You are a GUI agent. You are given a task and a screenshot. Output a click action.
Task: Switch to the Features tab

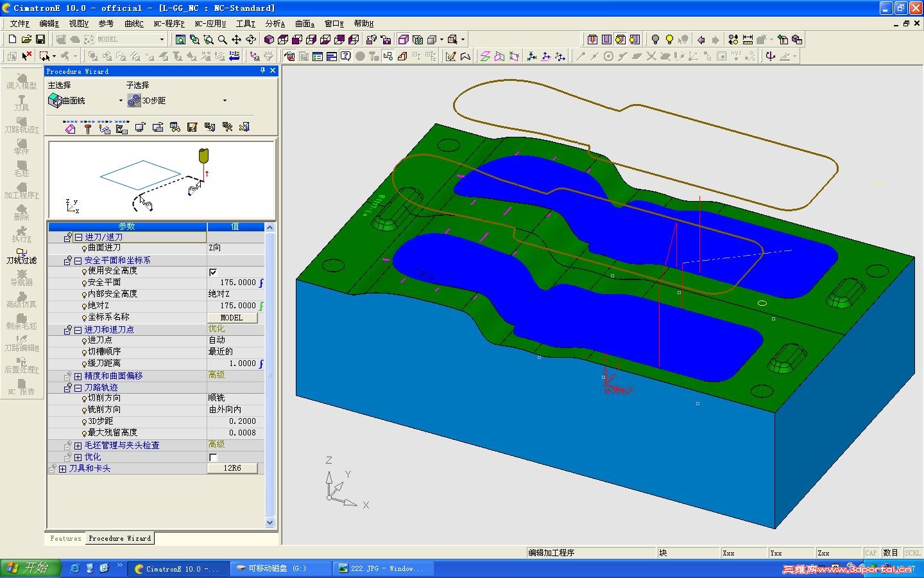pyautogui.click(x=65, y=538)
